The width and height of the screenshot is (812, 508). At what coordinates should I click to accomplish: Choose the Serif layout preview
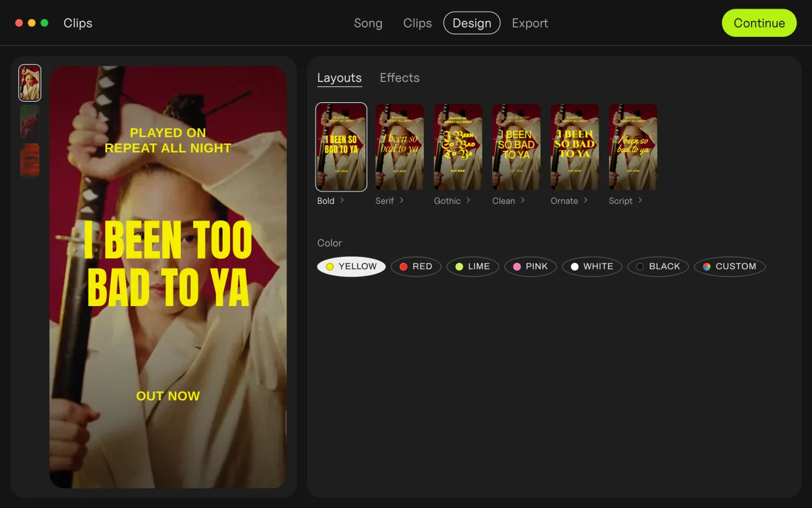coord(399,147)
